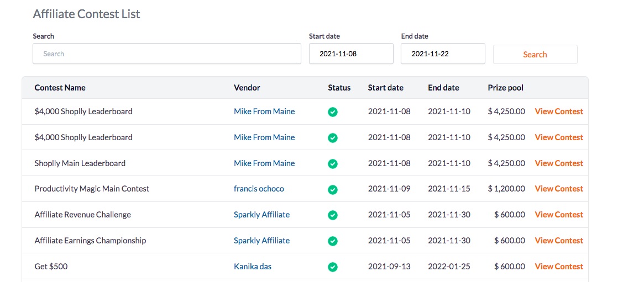View Contest for Get $500 row
The width and height of the screenshot is (644, 282).
[x=559, y=267]
